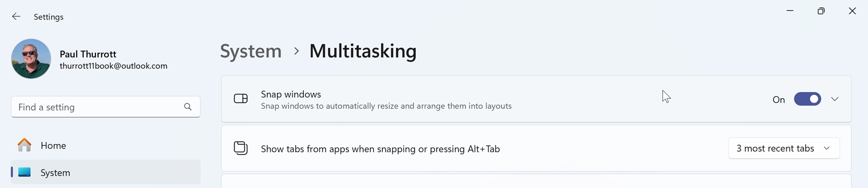Click the Snap windows setting title

(291, 94)
